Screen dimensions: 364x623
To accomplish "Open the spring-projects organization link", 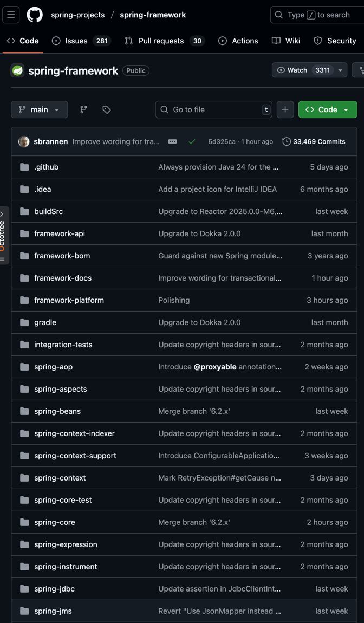I will (x=77, y=15).
